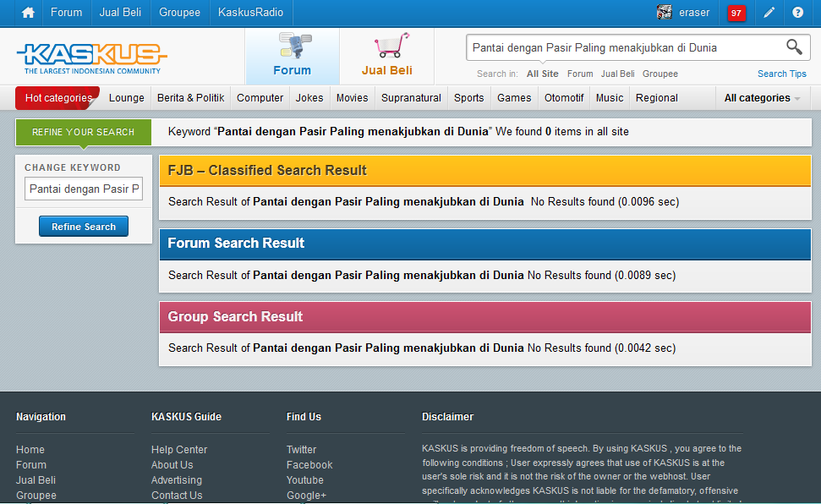Image resolution: width=821 pixels, height=504 pixels.
Task: Click the Disclaimer heading in footer
Action: click(447, 417)
